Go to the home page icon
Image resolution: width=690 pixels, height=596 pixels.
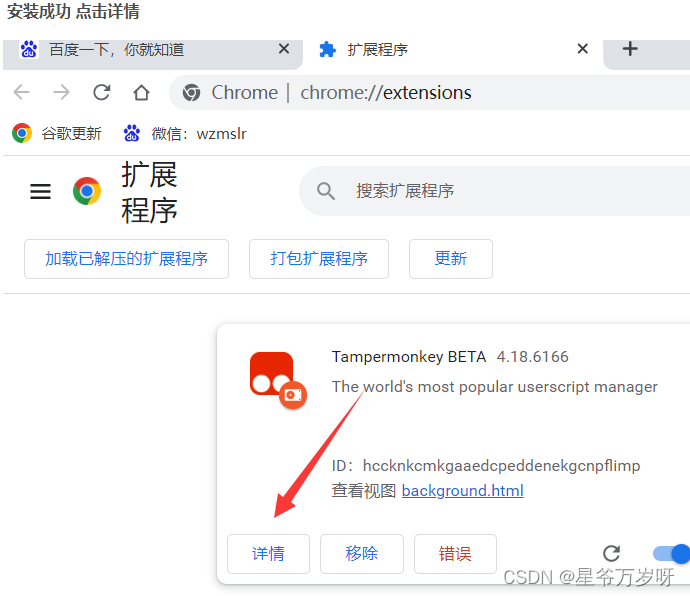tap(141, 92)
